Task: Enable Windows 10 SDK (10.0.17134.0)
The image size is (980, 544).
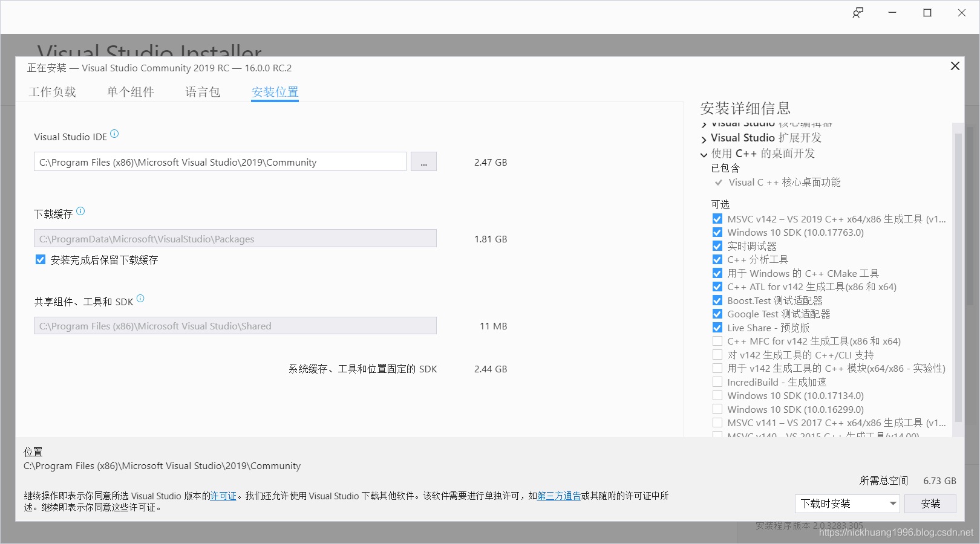Action: [x=717, y=395]
